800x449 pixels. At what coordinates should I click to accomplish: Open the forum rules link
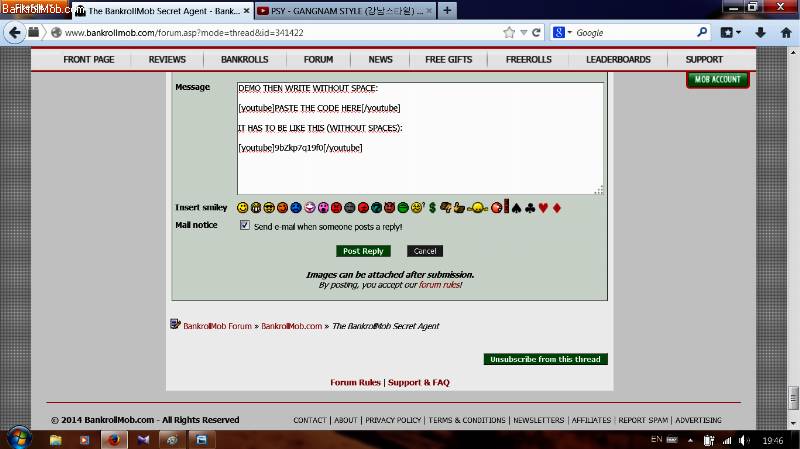pyautogui.click(x=440, y=285)
